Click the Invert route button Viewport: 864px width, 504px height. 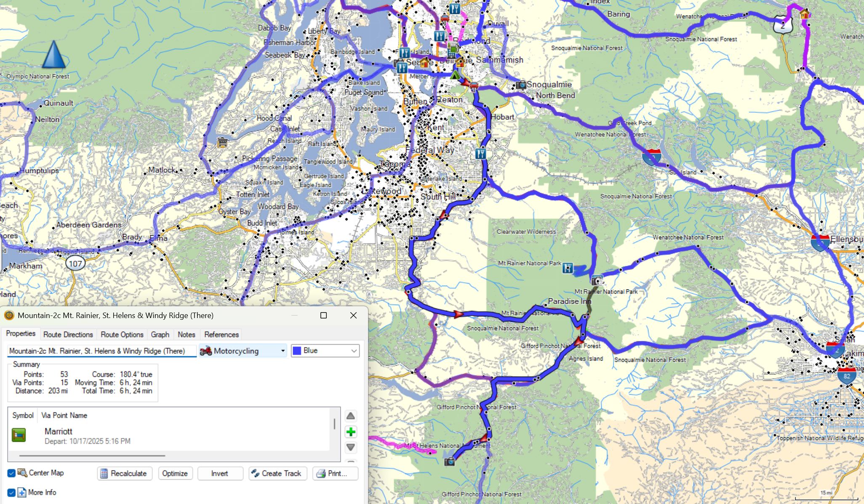[x=219, y=473]
